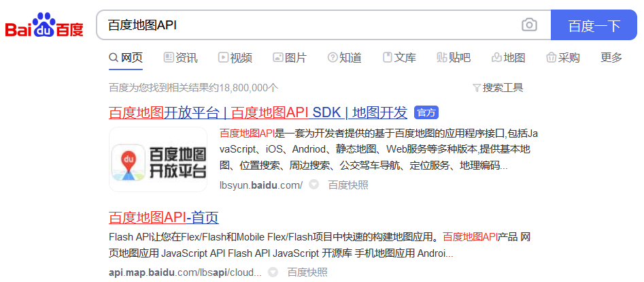Open the 采购 tab

click(x=562, y=58)
